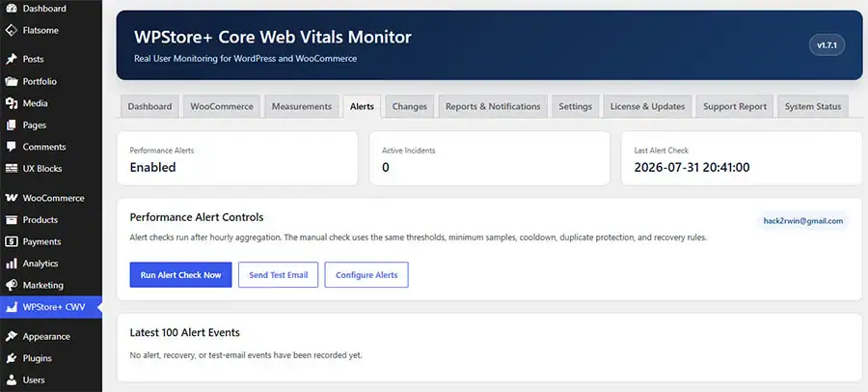Open UX Blocks in sidebar
The width and height of the screenshot is (868, 392).
click(51, 169)
